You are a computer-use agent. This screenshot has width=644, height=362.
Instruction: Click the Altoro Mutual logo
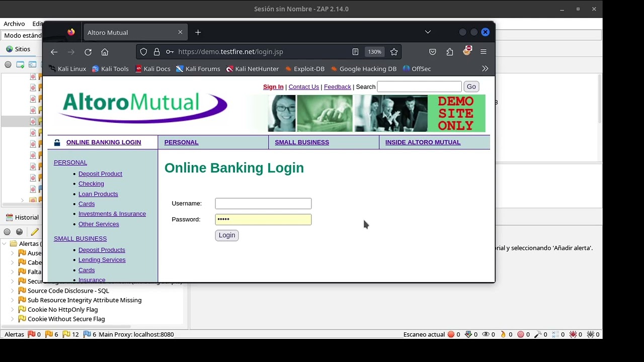click(x=143, y=107)
